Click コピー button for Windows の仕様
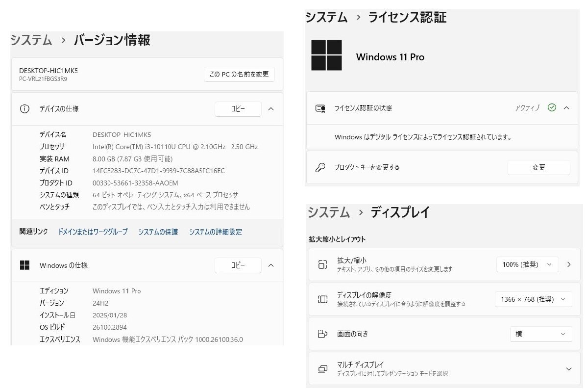Screen dimensions: 588x391 [238, 265]
